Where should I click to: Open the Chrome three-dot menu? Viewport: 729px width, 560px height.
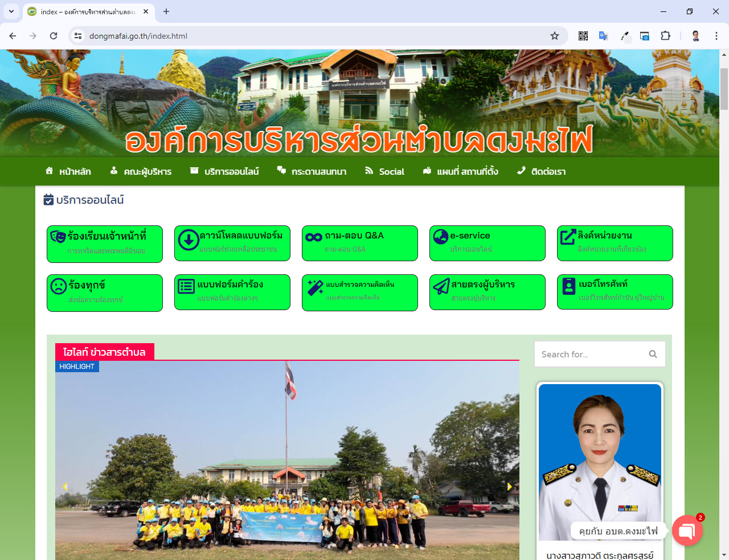(x=716, y=36)
